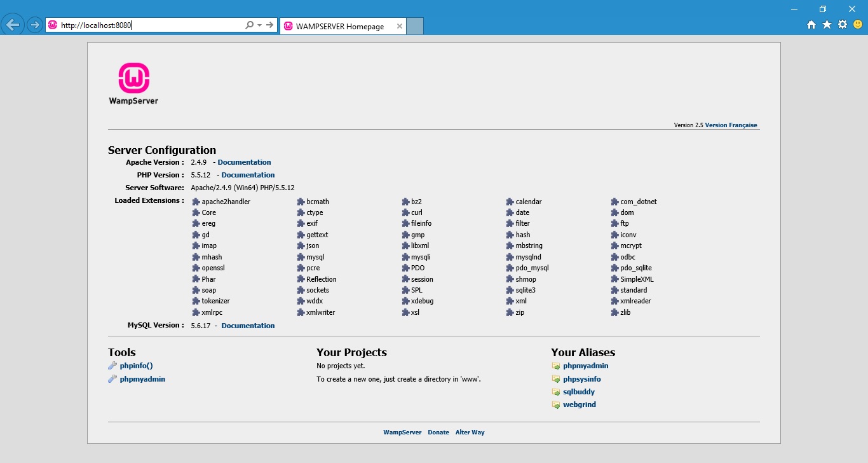Click puzzle icon next to openssl

click(196, 268)
